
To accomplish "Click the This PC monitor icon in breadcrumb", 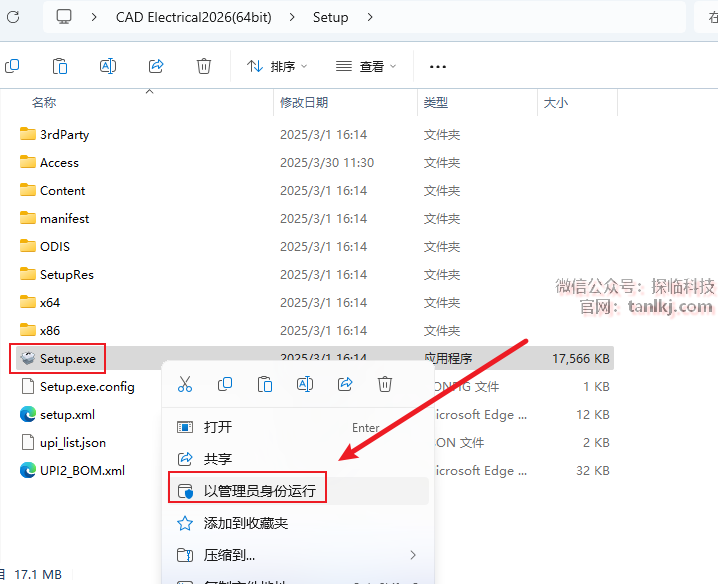I will coord(64,17).
